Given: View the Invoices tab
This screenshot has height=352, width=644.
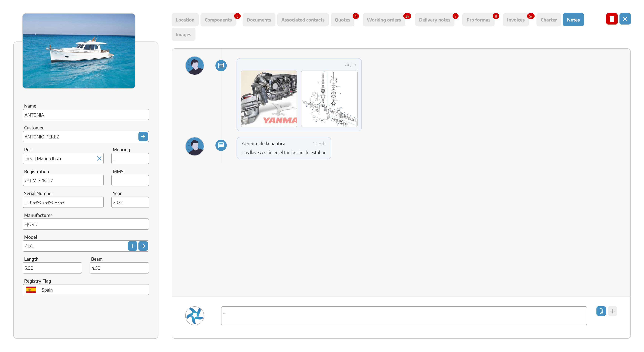Looking at the screenshot, I should click(516, 19).
